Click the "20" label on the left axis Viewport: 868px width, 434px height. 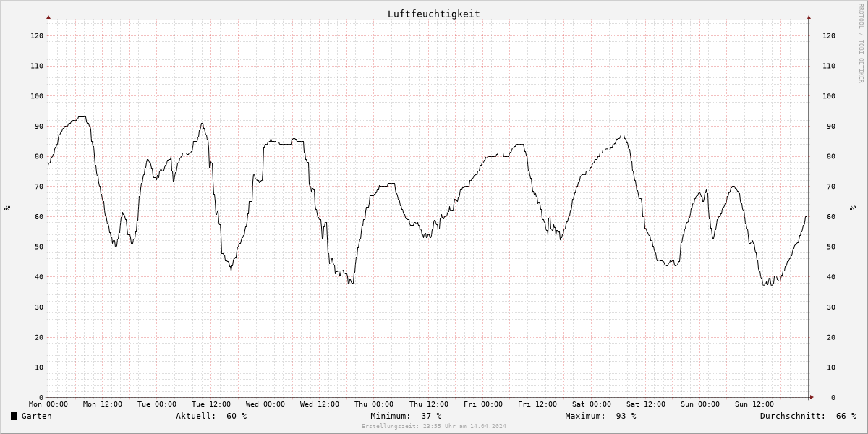pyautogui.click(x=40, y=337)
